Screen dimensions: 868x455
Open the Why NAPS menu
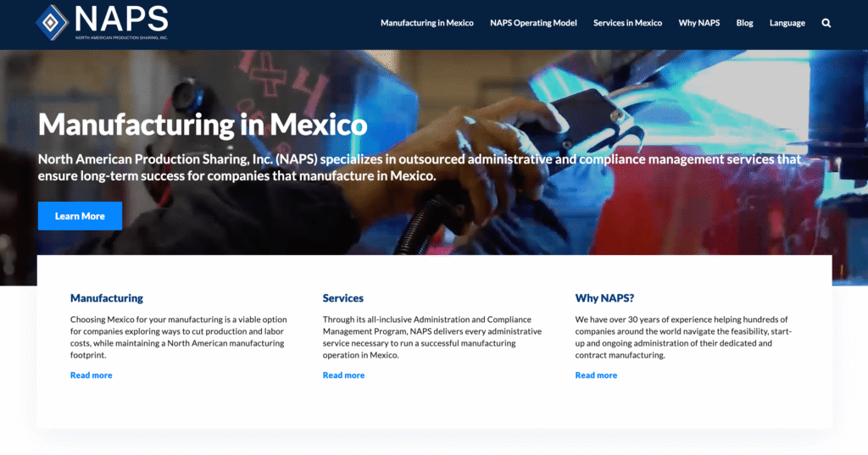point(699,23)
